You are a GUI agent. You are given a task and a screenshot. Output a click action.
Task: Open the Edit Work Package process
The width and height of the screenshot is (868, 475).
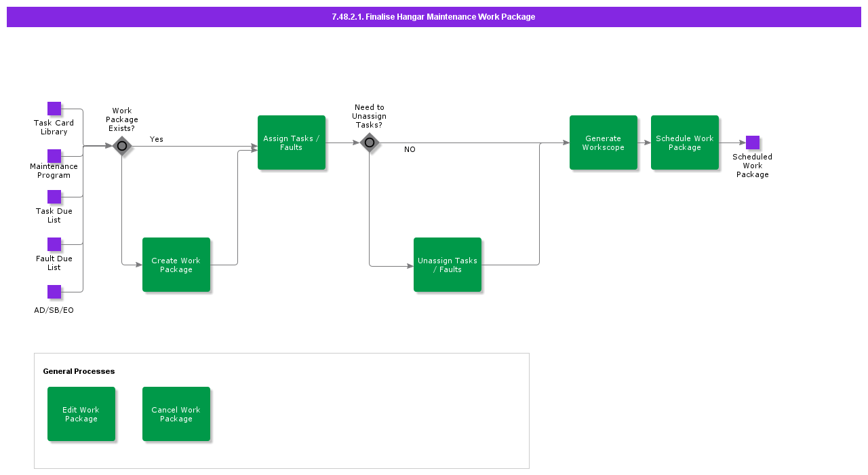coord(81,414)
